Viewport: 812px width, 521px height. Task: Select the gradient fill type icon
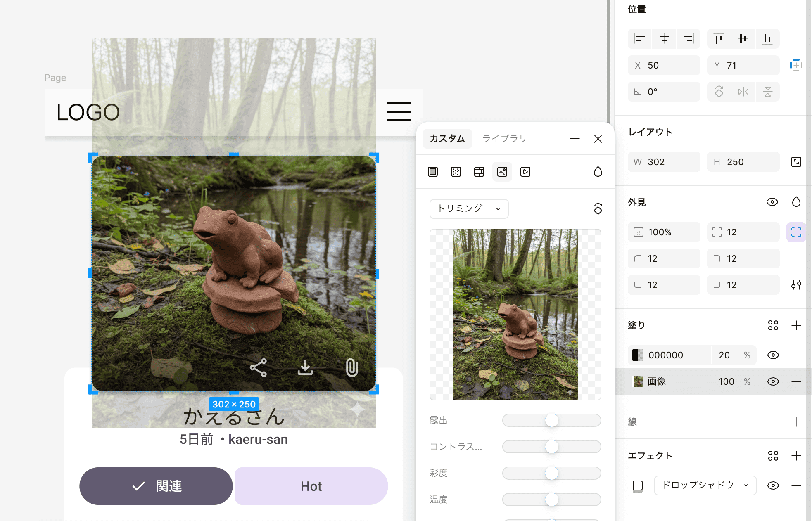[456, 172]
